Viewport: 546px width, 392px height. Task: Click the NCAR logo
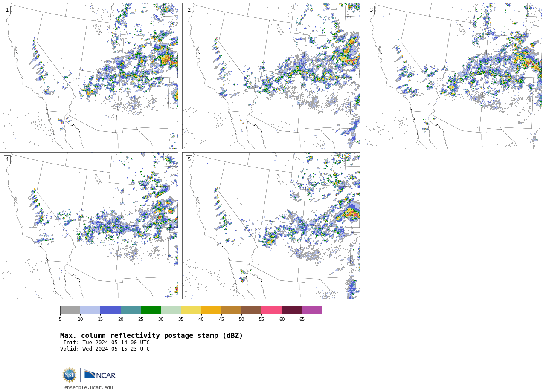pos(100,375)
